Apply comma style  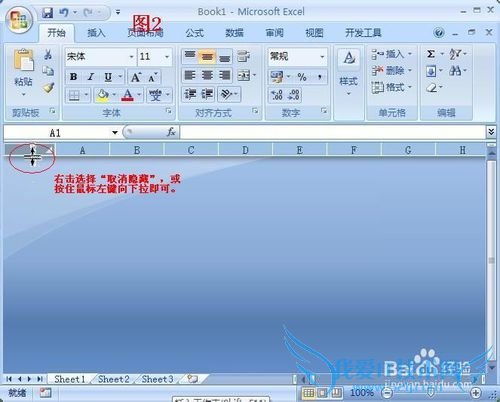point(319,77)
